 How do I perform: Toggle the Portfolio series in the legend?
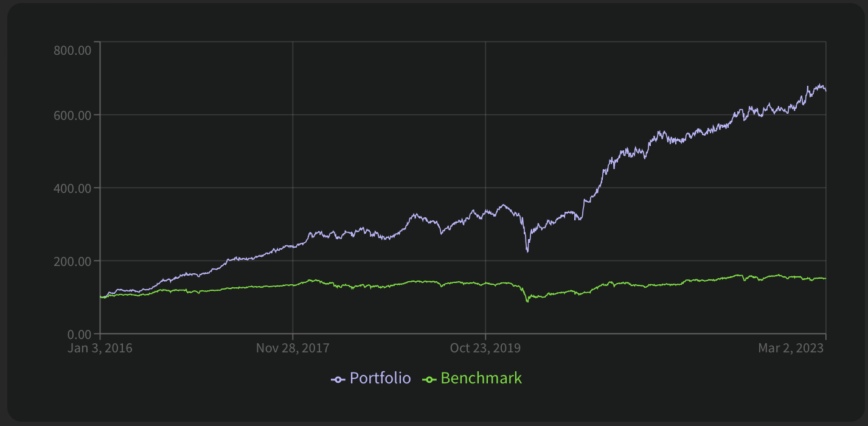click(x=380, y=379)
